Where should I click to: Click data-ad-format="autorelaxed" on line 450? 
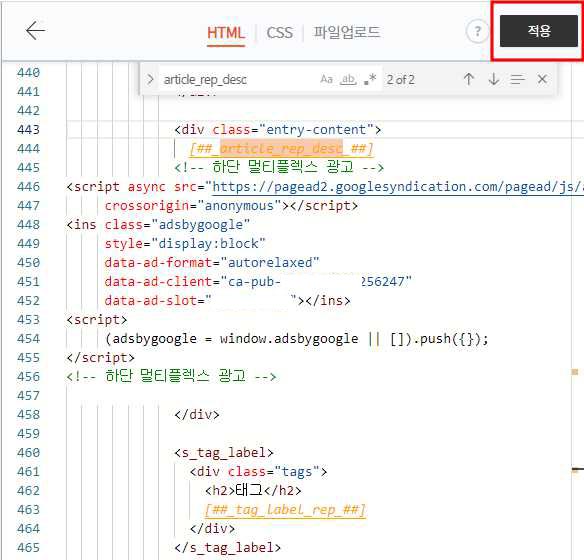tap(212, 262)
